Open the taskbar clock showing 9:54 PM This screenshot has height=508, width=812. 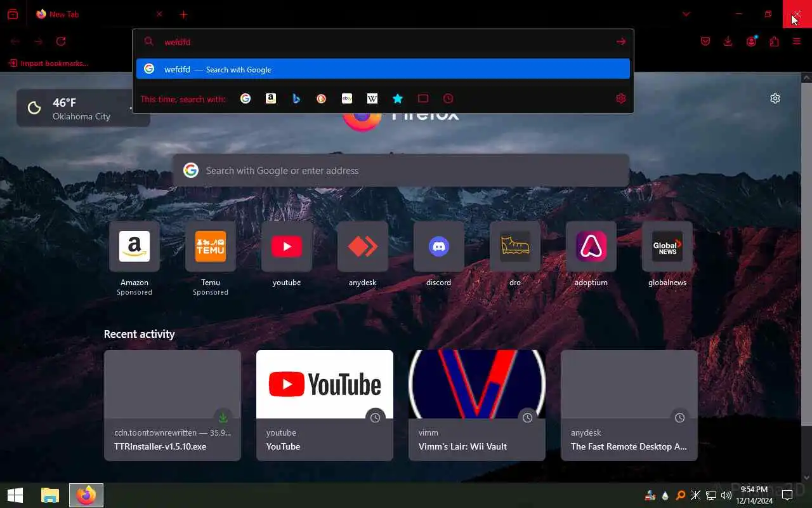755,495
